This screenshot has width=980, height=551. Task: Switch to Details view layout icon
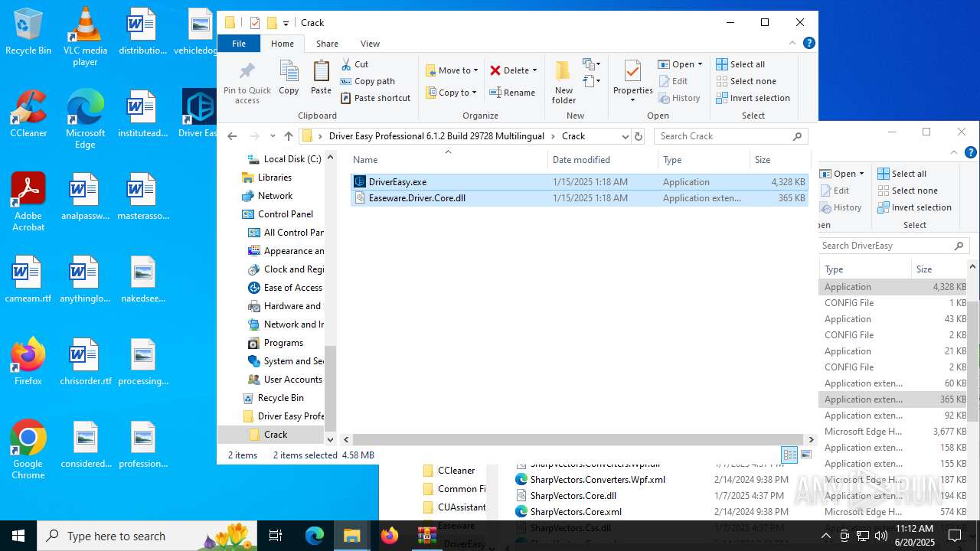[789, 455]
